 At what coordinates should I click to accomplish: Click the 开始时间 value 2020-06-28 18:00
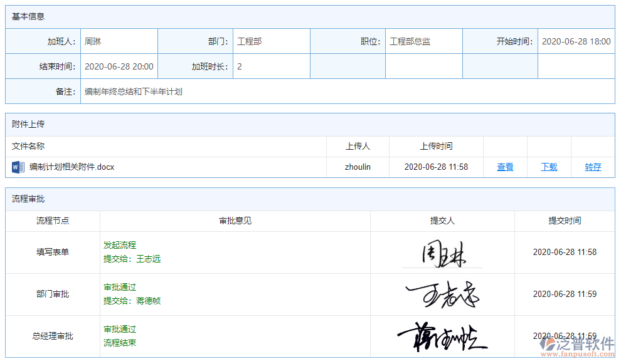tap(576, 41)
